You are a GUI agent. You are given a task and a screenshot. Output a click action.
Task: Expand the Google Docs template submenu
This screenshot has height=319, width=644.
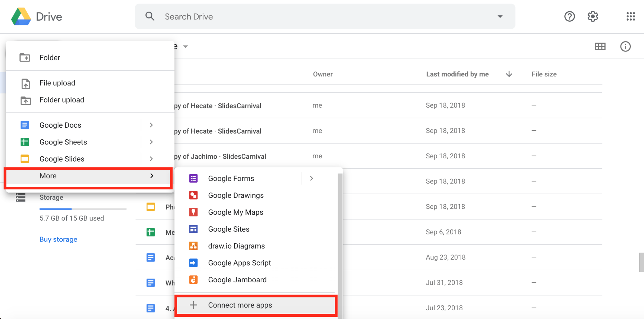coord(151,125)
